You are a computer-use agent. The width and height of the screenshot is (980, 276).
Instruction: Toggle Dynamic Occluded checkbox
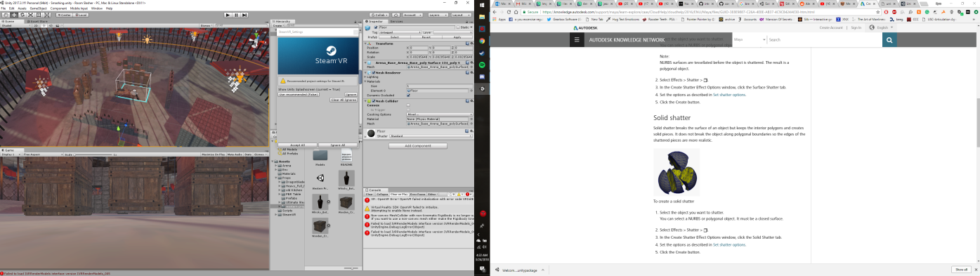(408, 96)
